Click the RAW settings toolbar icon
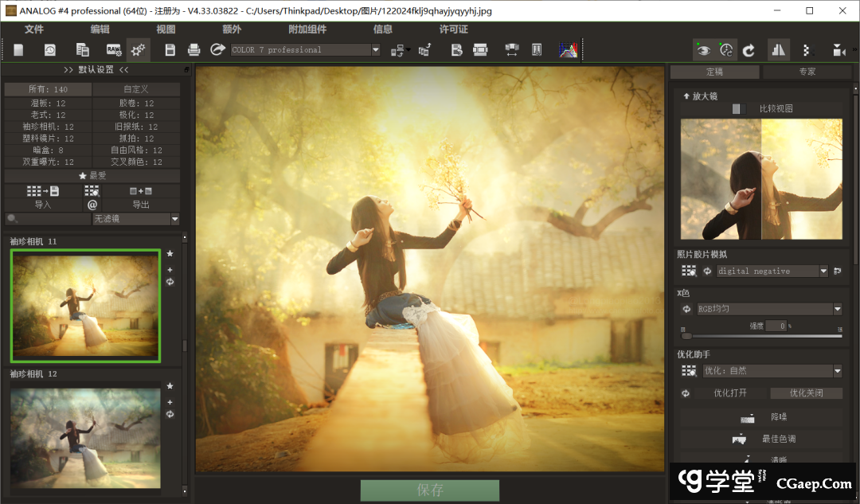Screen dimensions: 860x504 (114, 50)
